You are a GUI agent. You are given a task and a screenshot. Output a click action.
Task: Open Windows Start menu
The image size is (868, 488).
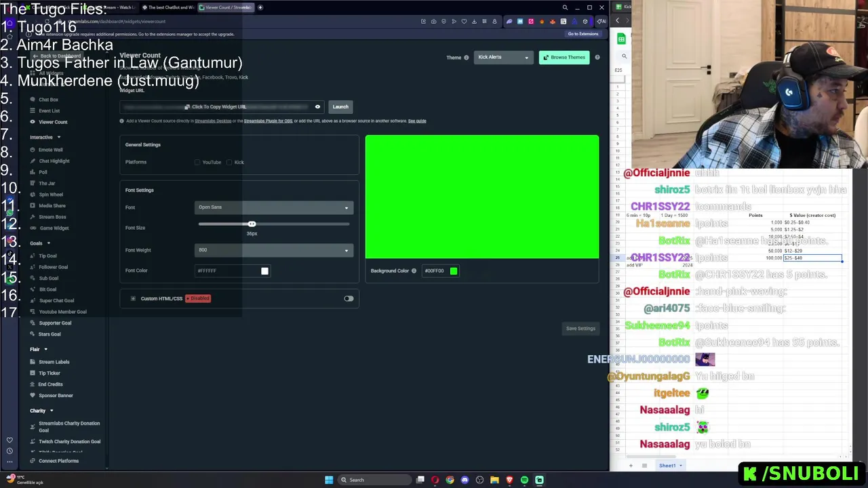pos(329,480)
